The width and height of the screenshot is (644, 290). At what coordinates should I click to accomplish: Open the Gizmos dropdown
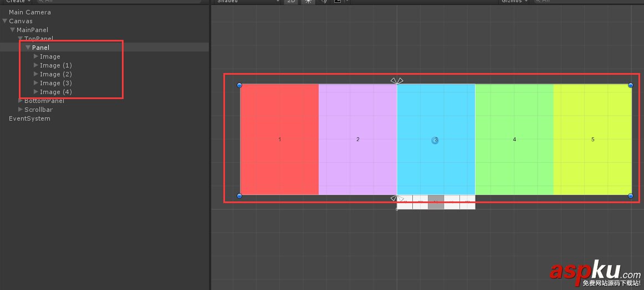point(514,2)
